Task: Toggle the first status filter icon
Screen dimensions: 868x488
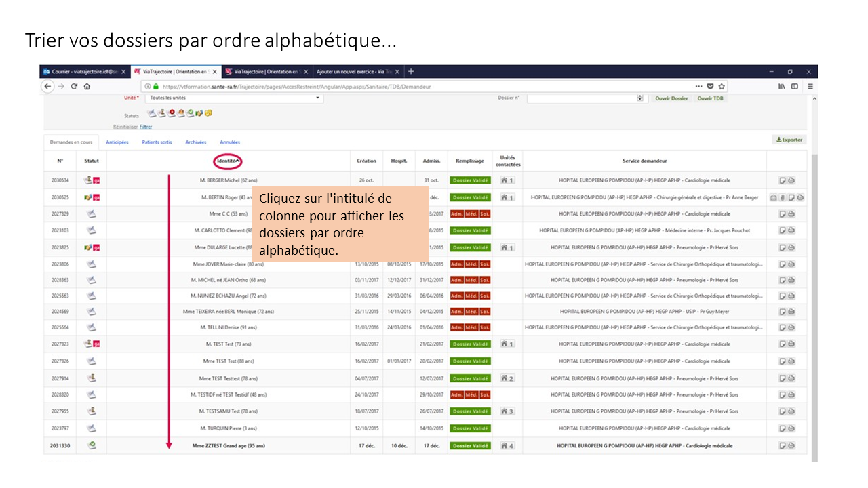Action: click(x=152, y=113)
